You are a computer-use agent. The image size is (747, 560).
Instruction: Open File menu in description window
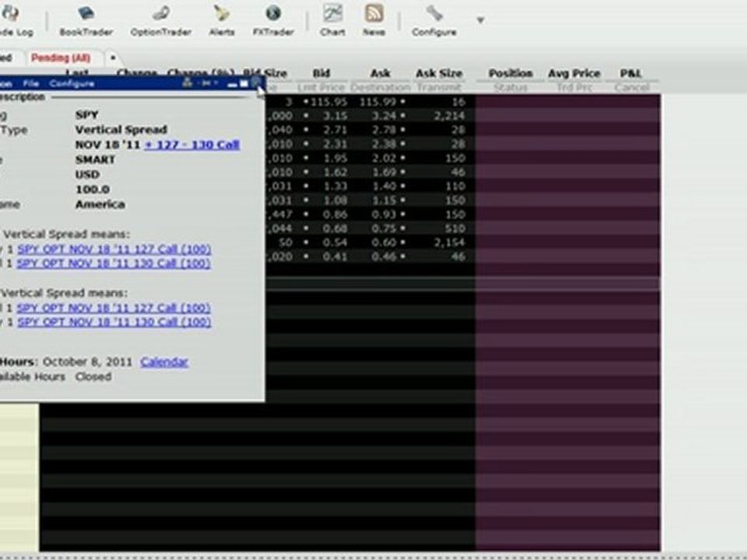tap(31, 83)
